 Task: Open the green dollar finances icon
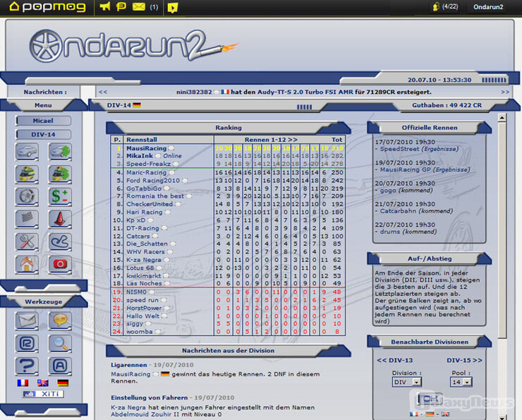[x=60, y=197]
